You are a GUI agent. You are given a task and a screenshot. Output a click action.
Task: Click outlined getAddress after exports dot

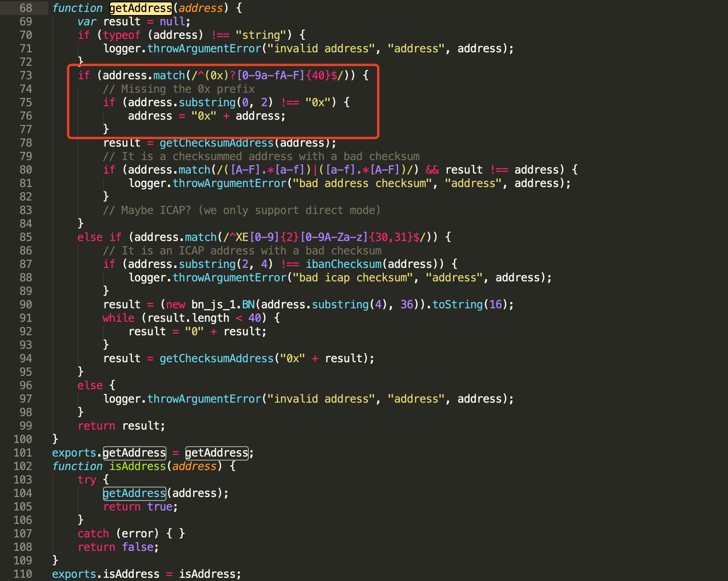point(134,453)
